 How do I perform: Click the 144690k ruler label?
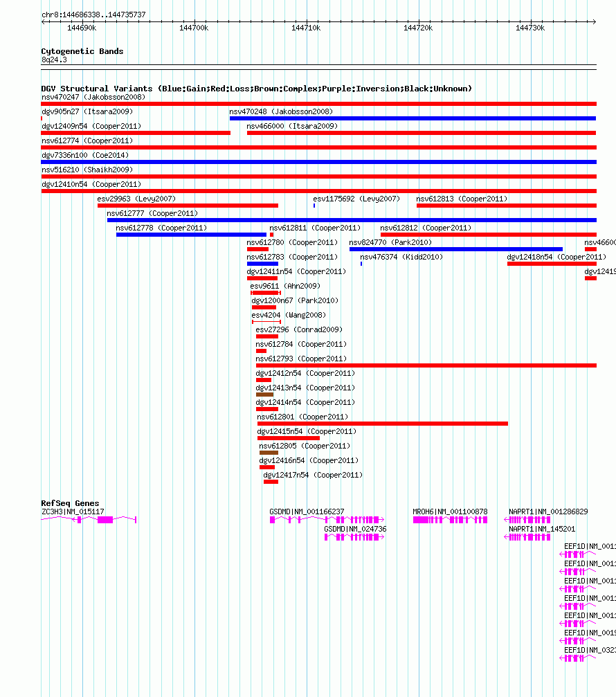(82, 28)
